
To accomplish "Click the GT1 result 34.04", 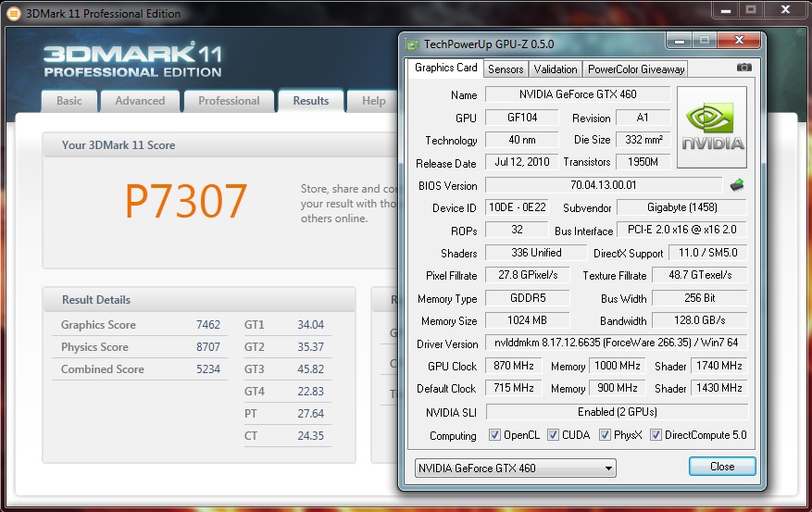I will [x=311, y=325].
